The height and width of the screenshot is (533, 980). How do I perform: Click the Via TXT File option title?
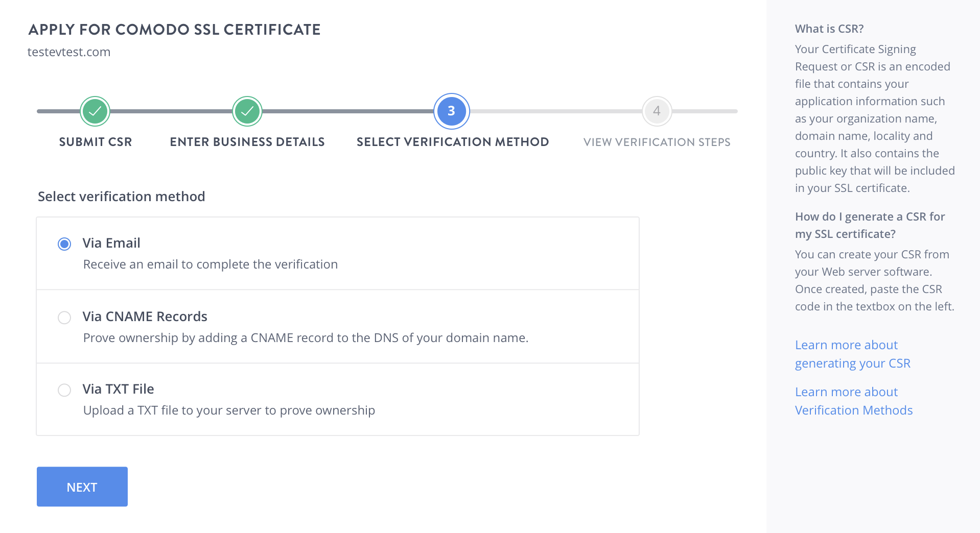[119, 389]
